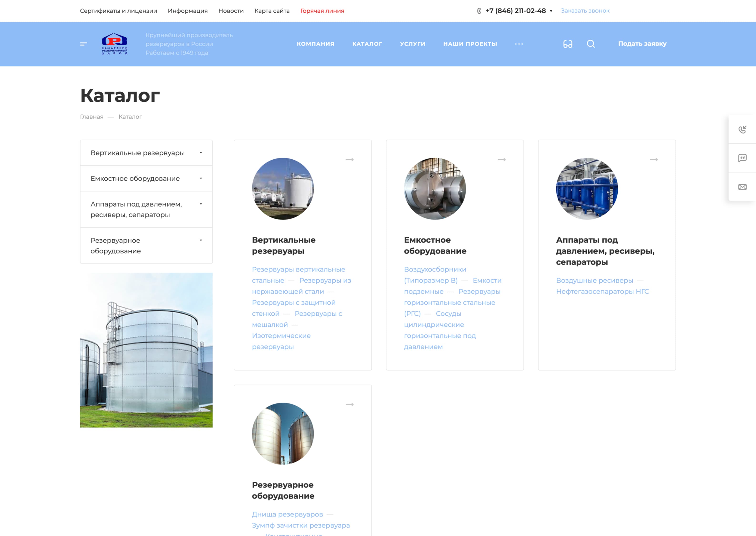Screen dimensions: 756x536
Task: Click the blue pressure vessels thumbnail
Action: point(587,189)
